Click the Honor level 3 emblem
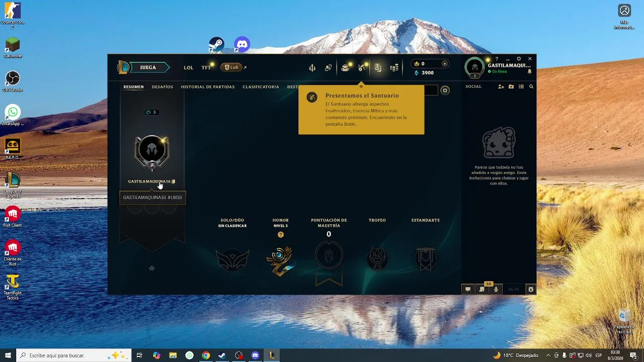The width and height of the screenshot is (644, 362). point(280,260)
